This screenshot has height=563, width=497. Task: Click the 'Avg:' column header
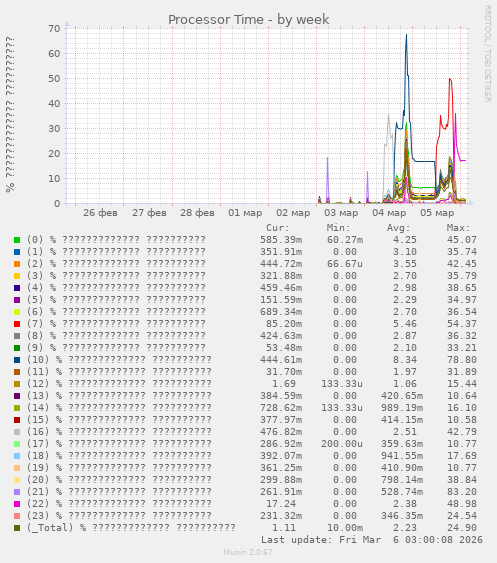click(398, 228)
